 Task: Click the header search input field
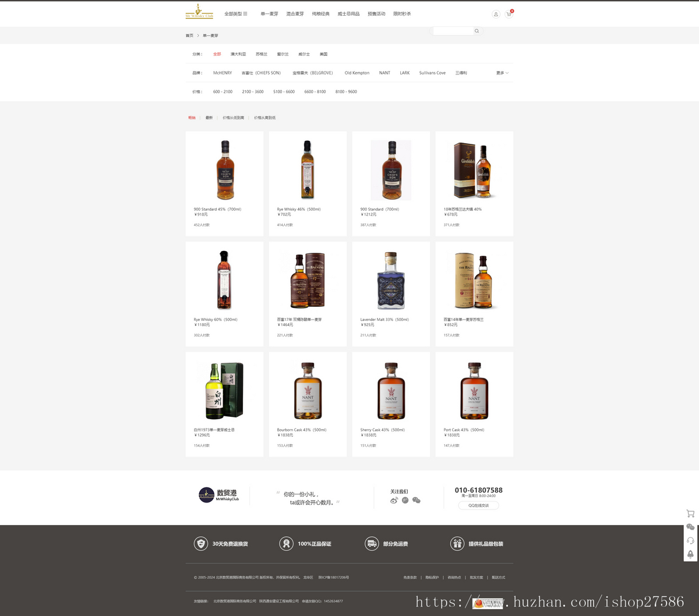coord(453,31)
